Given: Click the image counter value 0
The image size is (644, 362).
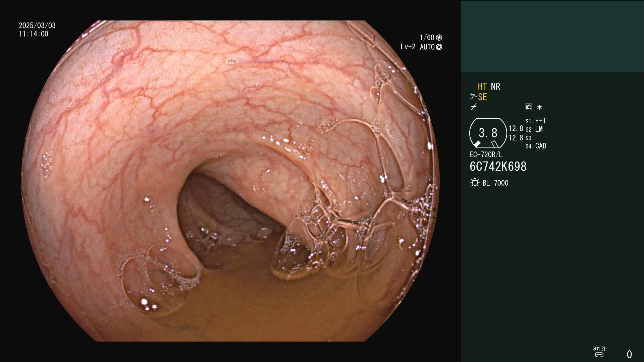Looking at the screenshot, I should [x=629, y=354].
